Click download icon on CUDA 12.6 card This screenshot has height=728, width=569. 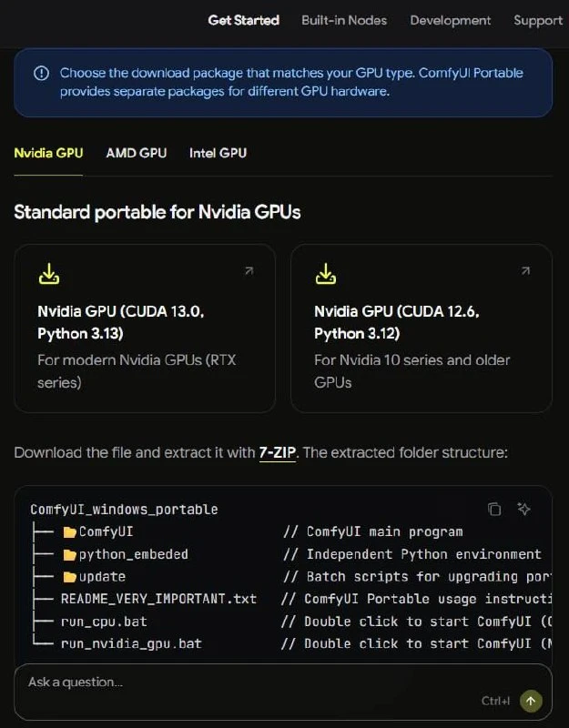tap(326, 274)
